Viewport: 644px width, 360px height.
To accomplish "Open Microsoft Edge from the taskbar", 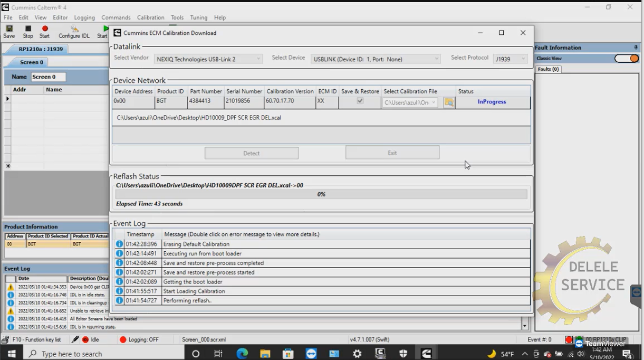I will coord(242,354).
